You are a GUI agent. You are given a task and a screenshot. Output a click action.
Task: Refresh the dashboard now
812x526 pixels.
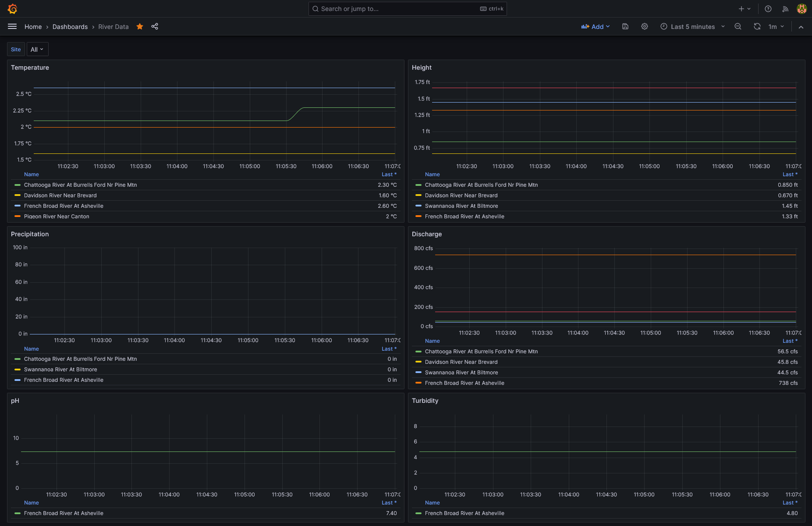[x=757, y=27]
